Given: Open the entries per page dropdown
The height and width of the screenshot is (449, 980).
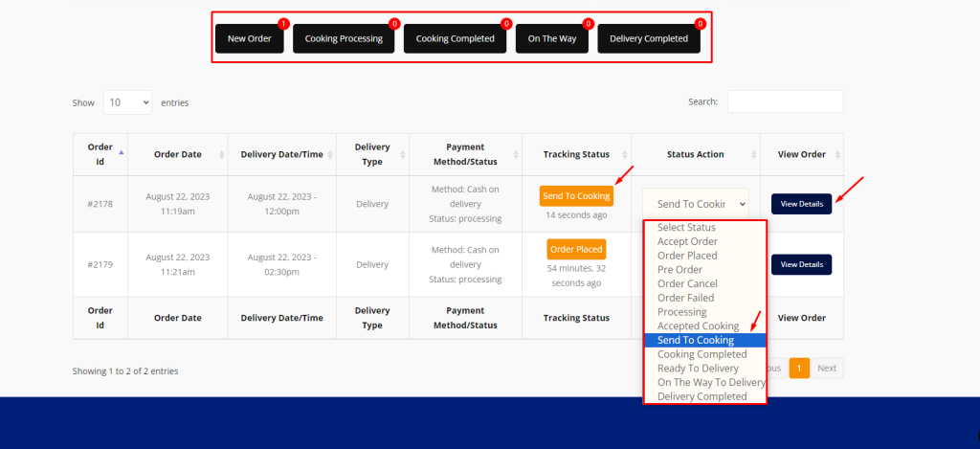Looking at the screenshot, I should pos(127,102).
